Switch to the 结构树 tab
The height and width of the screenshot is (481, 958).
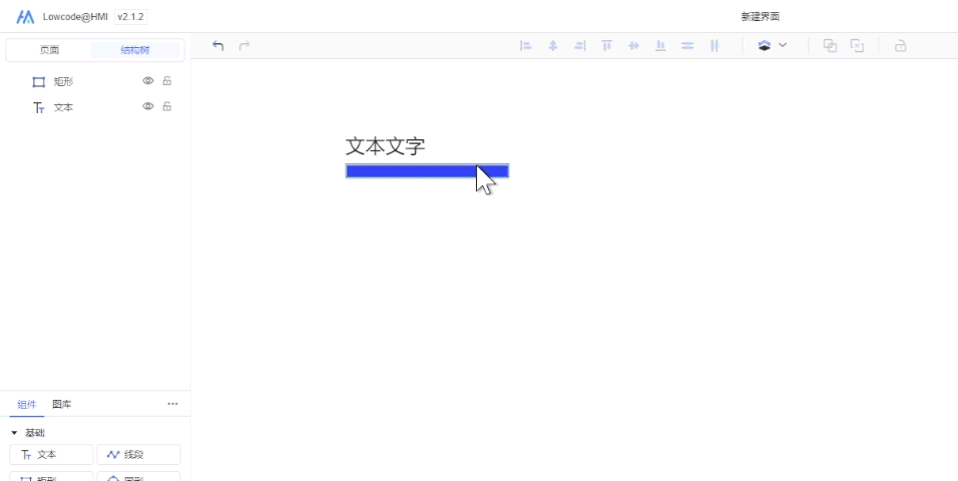point(135,51)
